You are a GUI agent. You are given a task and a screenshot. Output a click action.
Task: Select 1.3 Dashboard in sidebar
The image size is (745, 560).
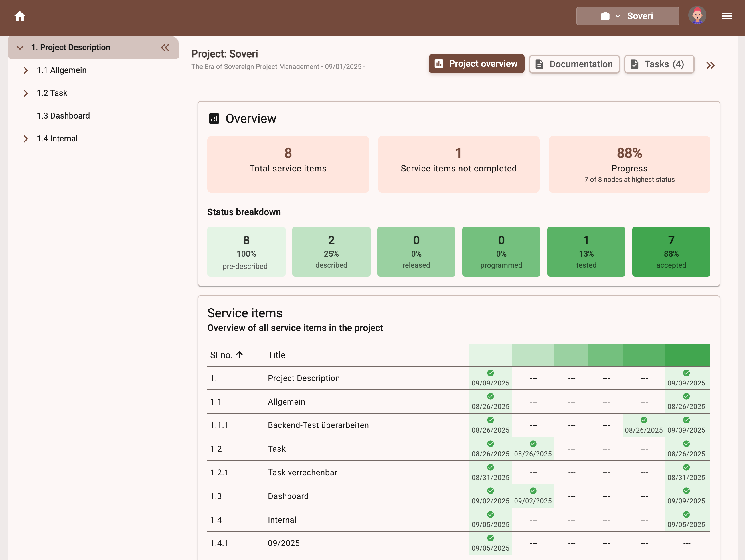63,116
